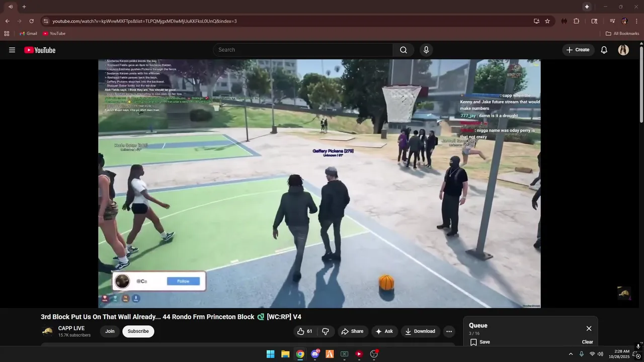Screen dimensions: 644x362
Task: Open a new browser tab
Action: click(x=24, y=7)
